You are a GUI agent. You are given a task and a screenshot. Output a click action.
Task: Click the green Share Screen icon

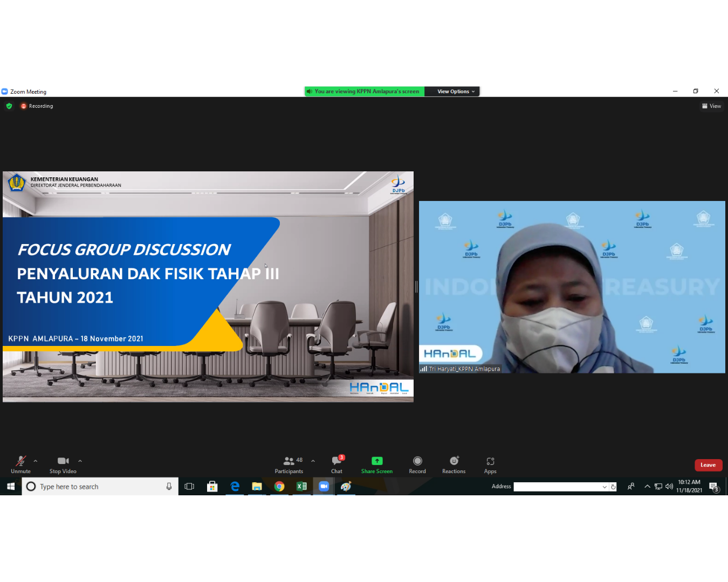click(x=377, y=461)
